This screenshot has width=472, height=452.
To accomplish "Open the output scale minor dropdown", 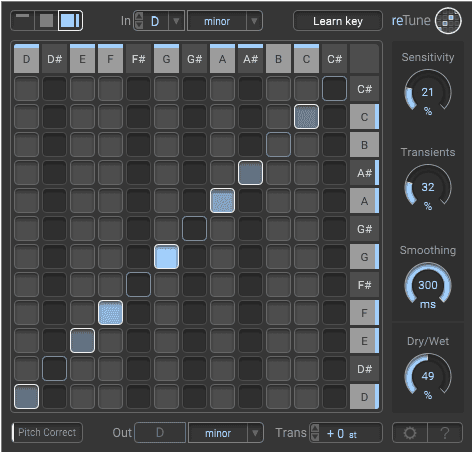I will [226, 433].
